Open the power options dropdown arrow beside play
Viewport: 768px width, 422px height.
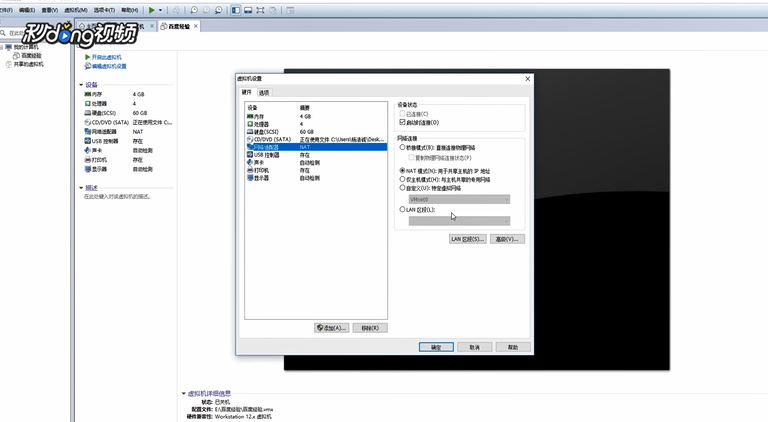[160, 10]
